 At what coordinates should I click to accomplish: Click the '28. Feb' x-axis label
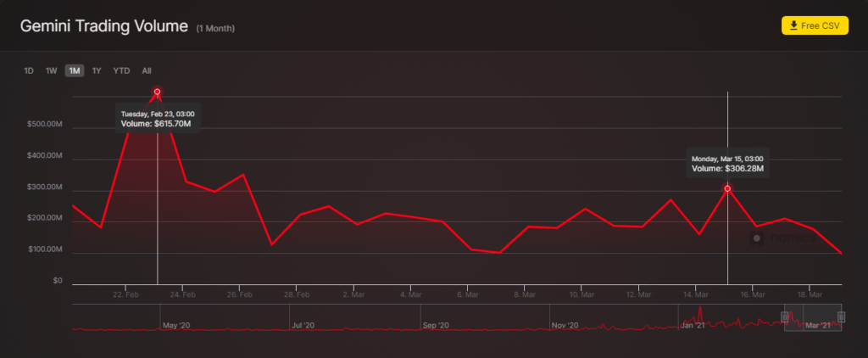pos(297,294)
